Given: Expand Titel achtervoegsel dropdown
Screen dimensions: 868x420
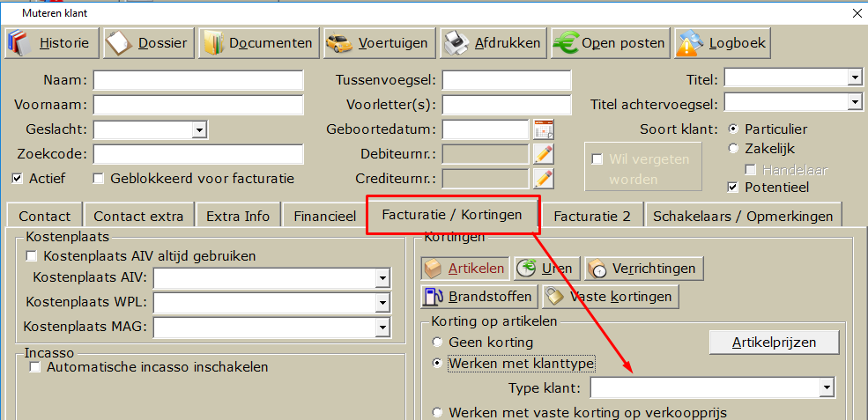Looking at the screenshot, I should 856,102.
